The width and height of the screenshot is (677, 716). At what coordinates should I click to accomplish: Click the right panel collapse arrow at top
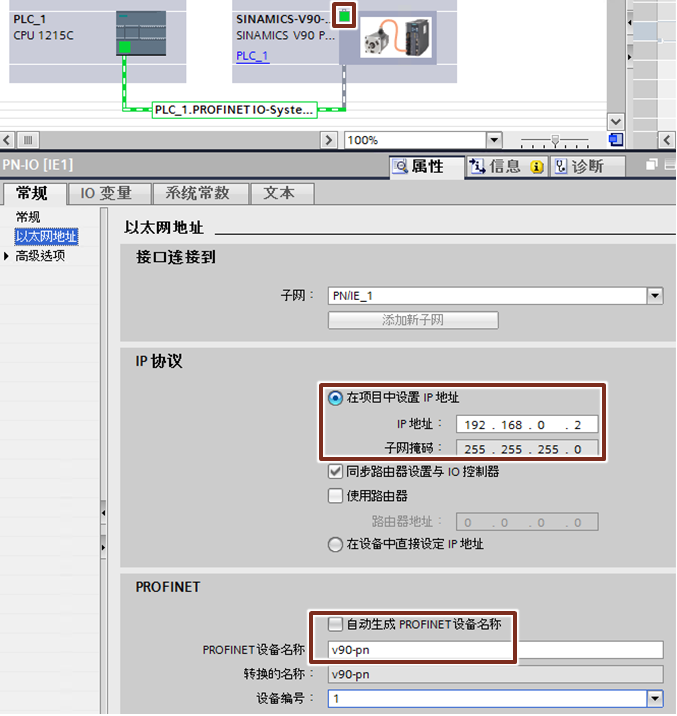coord(630,21)
